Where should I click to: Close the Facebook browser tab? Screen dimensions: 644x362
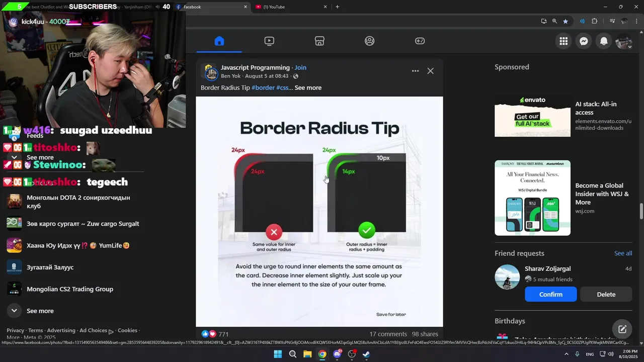pyautogui.click(x=246, y=7)
